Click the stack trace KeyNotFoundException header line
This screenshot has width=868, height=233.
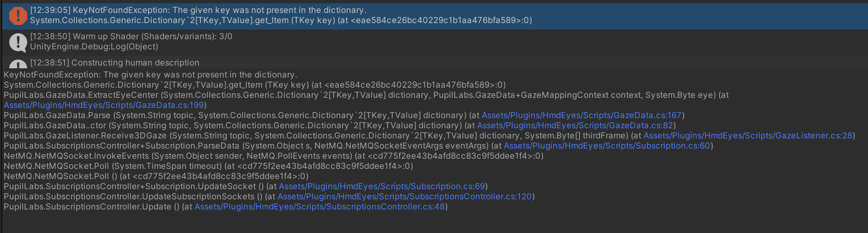click(150, 75)
